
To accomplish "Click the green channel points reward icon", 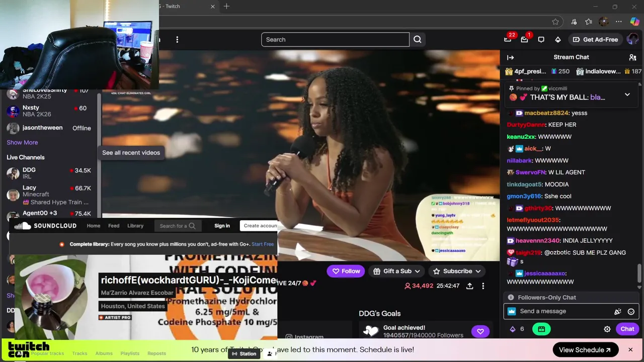I will click(541, 329).
